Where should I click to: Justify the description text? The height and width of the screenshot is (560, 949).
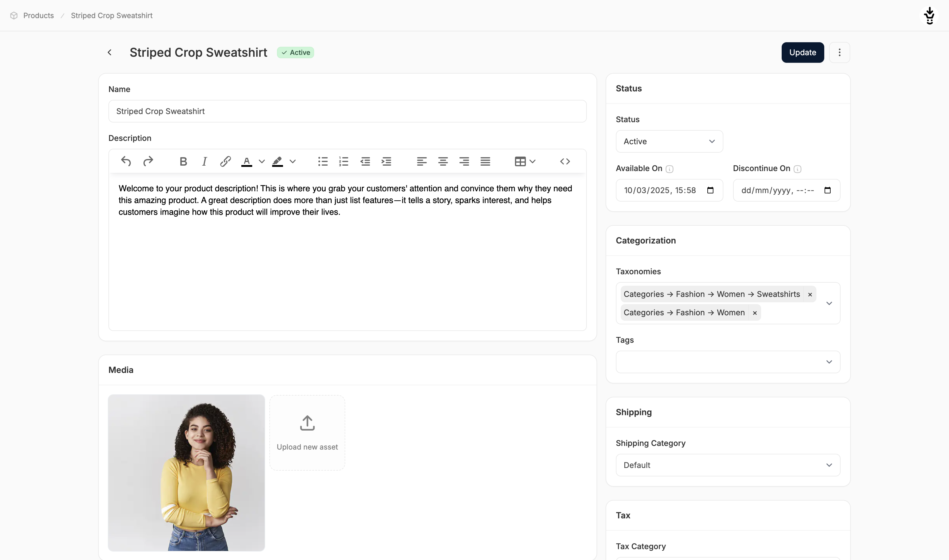485,161
